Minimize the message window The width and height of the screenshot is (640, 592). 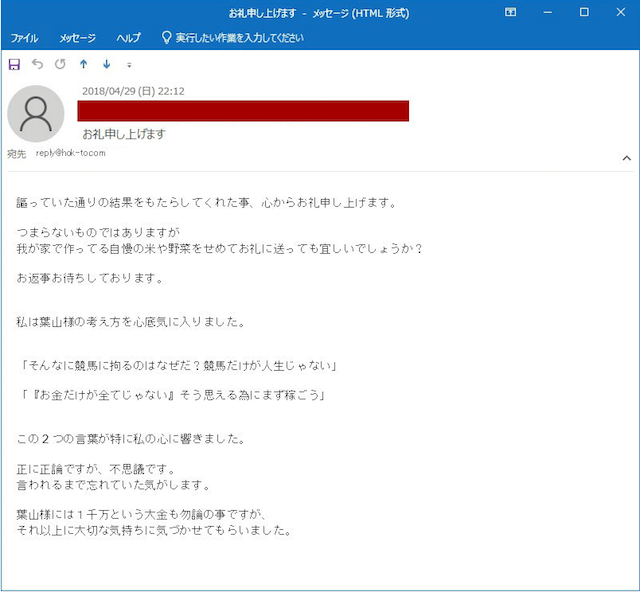tap(547, 12)
